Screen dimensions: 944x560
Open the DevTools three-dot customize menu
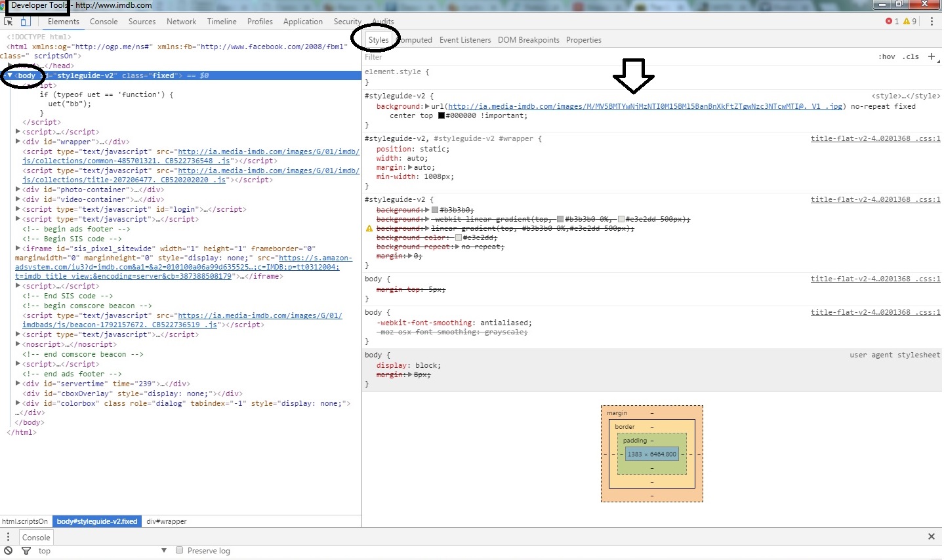click(x=932, y=22)
